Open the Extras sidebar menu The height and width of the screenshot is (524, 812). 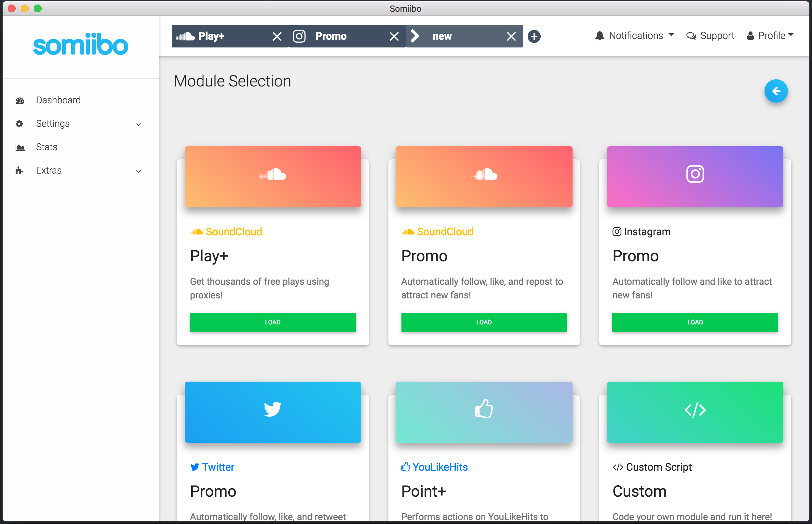pyautogui.click(x=49, y=170)
